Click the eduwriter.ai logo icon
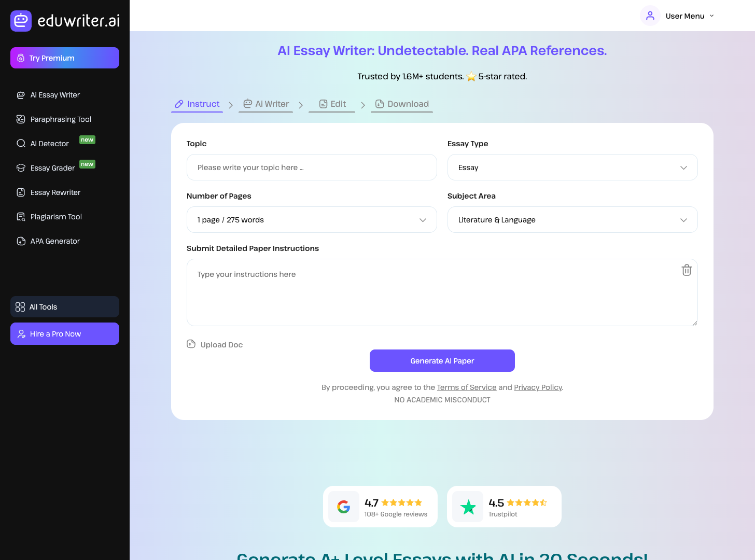Viewport: 755px width, 560px height. click(21, 21)
